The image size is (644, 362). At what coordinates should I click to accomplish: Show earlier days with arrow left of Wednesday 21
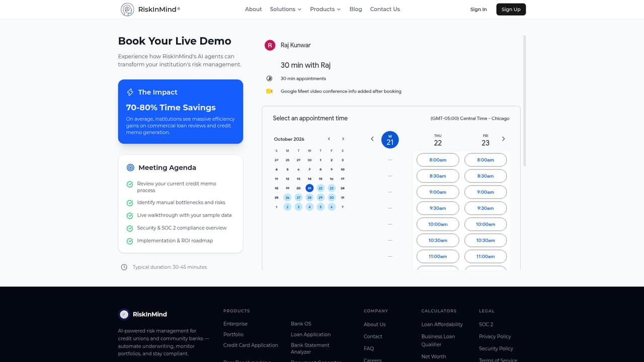coord(372,139)
